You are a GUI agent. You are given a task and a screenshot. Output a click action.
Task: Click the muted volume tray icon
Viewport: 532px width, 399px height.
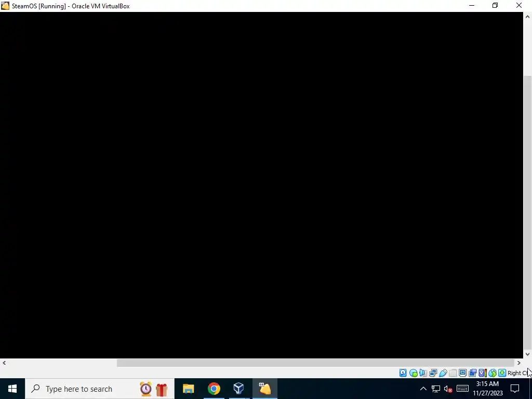448,389
